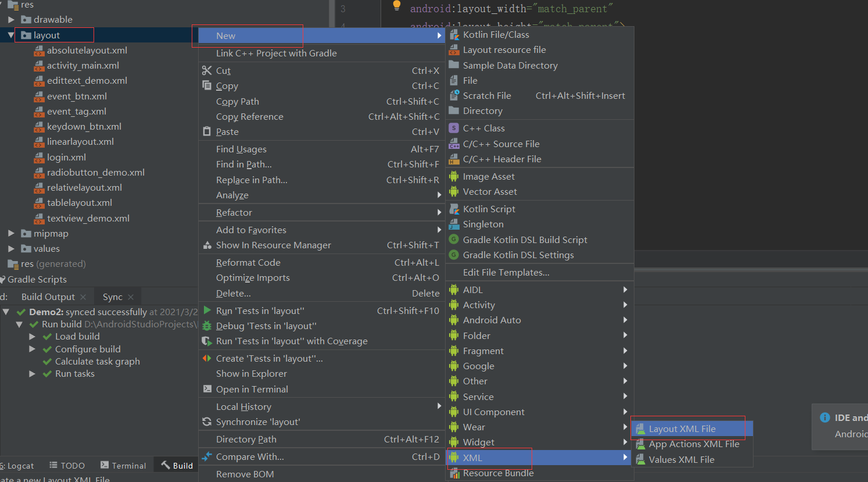Image resolution: width=868 pixels, height=482 pixels.
Task: Open the TODO tool window
Action: pyautogui.click(x=67, y=466)
